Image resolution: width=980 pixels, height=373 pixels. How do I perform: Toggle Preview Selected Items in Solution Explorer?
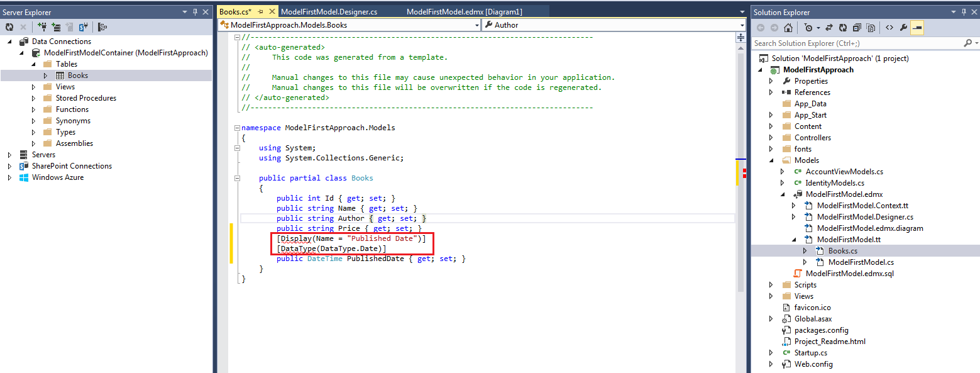917,28
